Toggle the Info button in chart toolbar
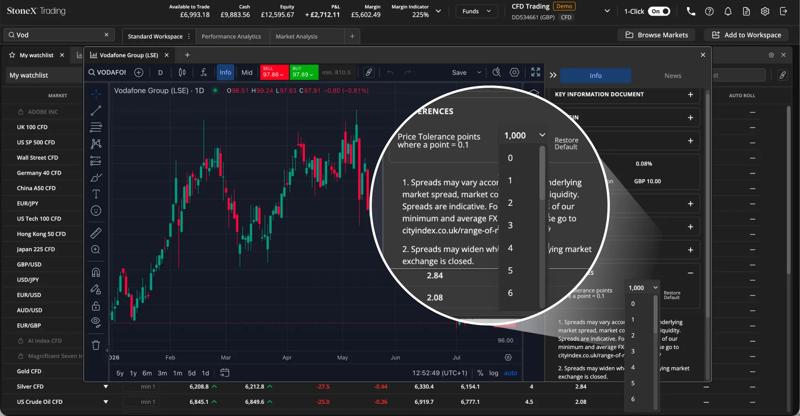800x416 pixels. click(225, 72)
